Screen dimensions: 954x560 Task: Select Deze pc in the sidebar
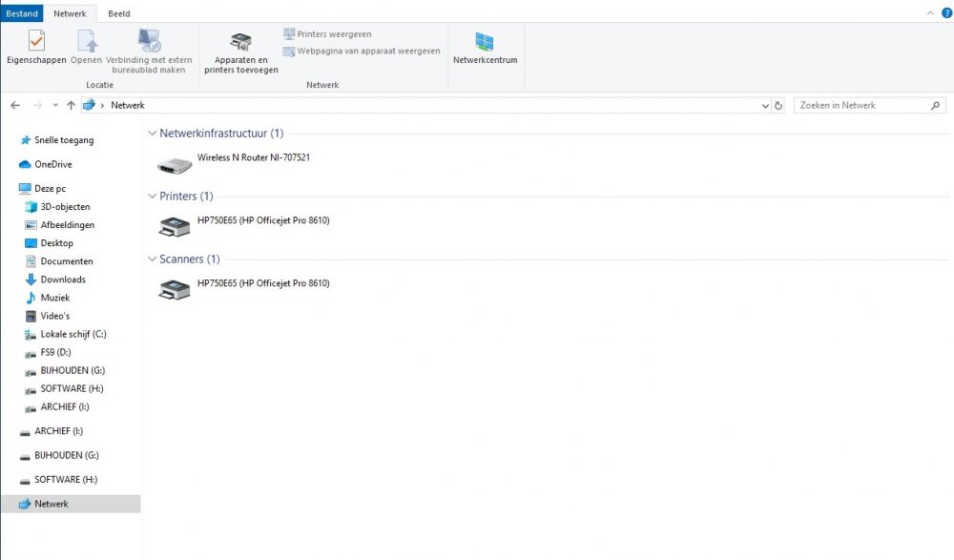tap(50, 189)
